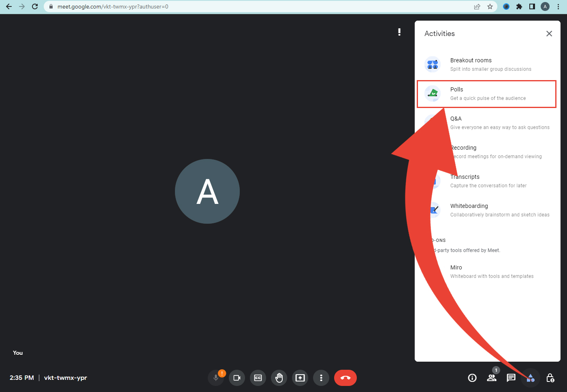Open the three-dot more options menu
567x392 pixels.
(x=321, y=378)
